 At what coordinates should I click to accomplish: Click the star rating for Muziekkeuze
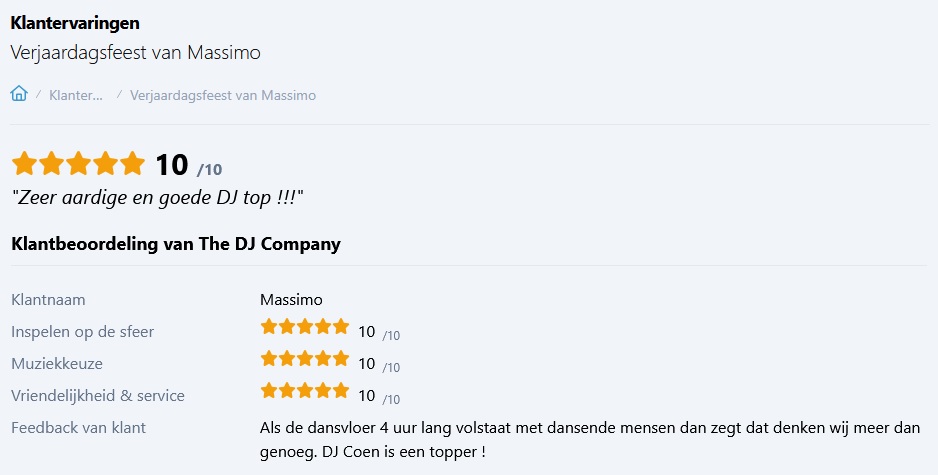coord(305,359)
